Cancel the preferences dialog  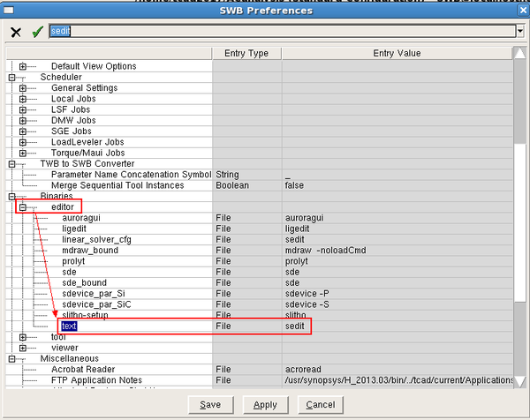[x=321, y=405]
